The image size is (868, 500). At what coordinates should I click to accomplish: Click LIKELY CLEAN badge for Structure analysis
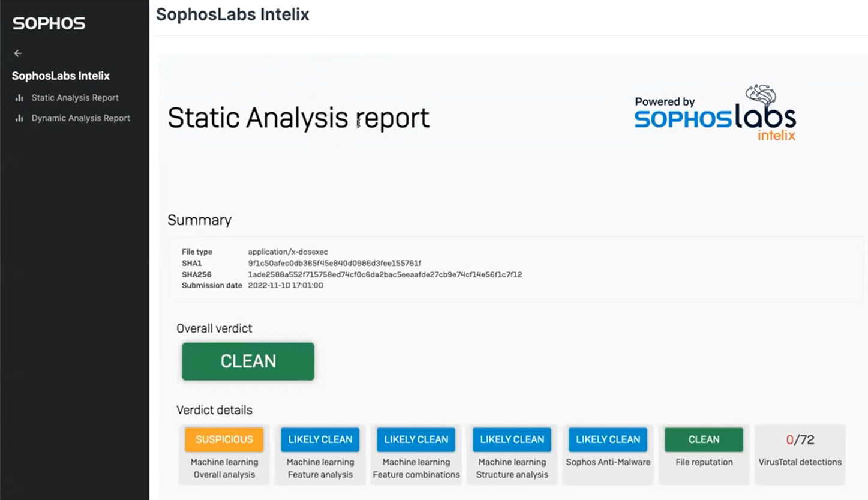click(x=512, y=439)
